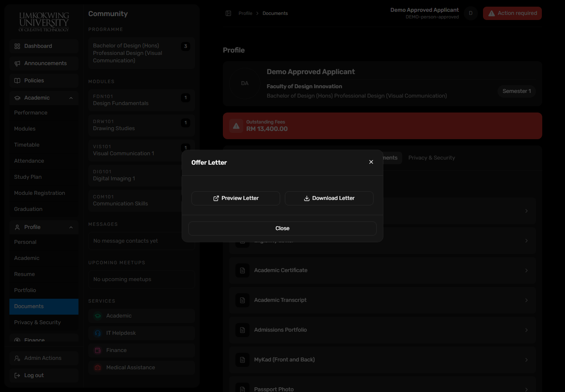This screenshot has height=392, width=565.
Task: Click the IT Helpdesk headset icon
Action: 98,333
